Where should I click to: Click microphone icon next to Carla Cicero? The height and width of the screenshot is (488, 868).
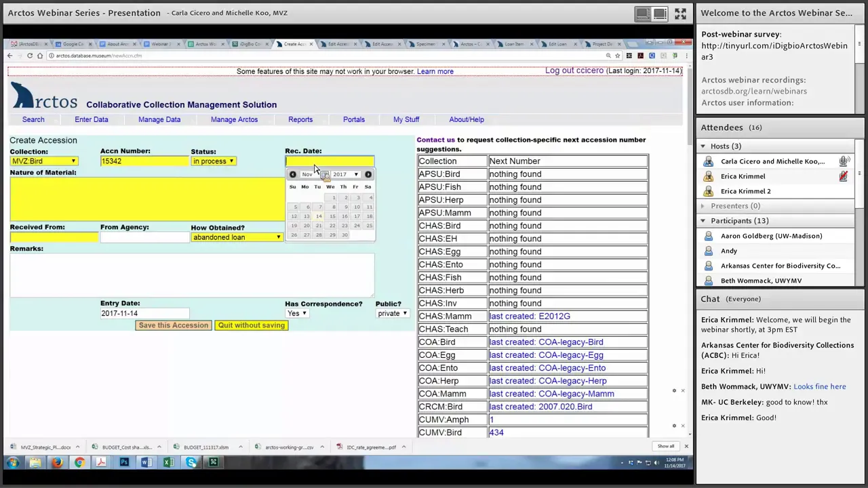pos(843,161)
